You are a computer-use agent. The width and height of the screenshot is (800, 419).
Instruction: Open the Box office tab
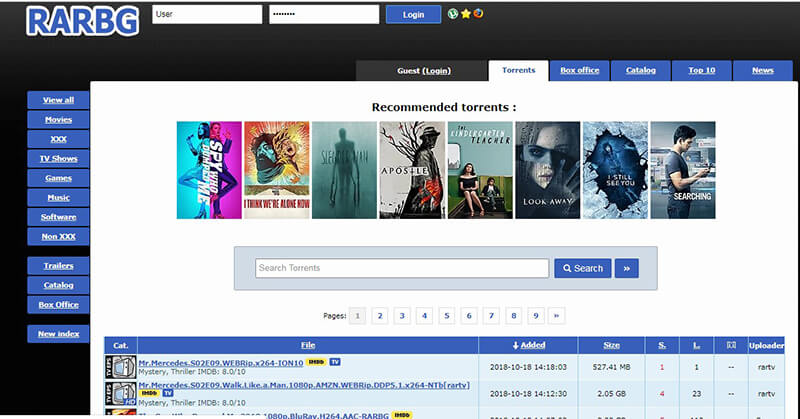coord(580,70)
